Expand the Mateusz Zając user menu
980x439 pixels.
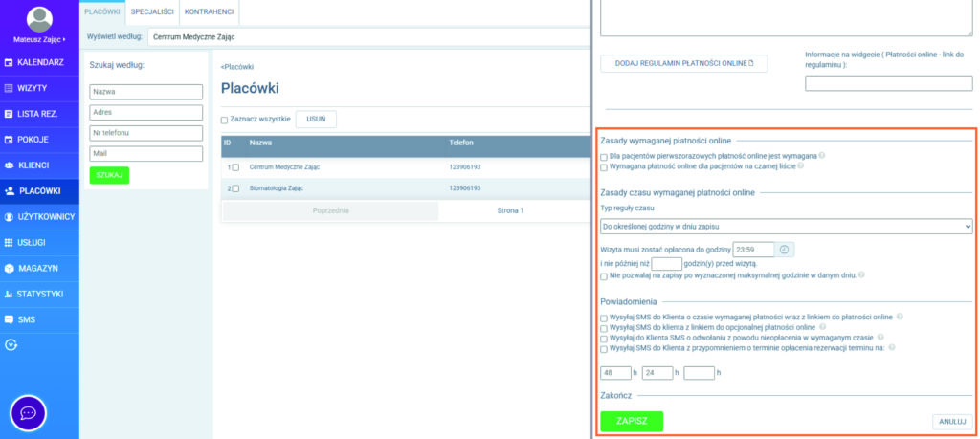(39, 40)
